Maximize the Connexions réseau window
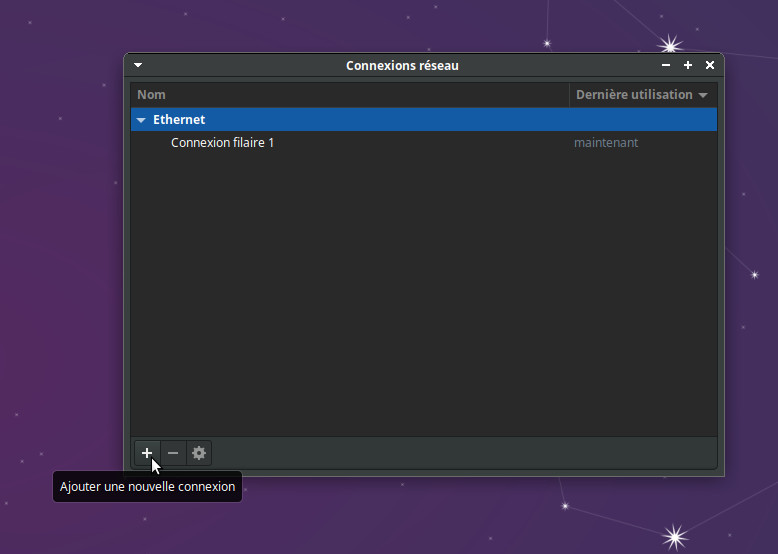Screen dimensions: 778x554 point(688,65)
